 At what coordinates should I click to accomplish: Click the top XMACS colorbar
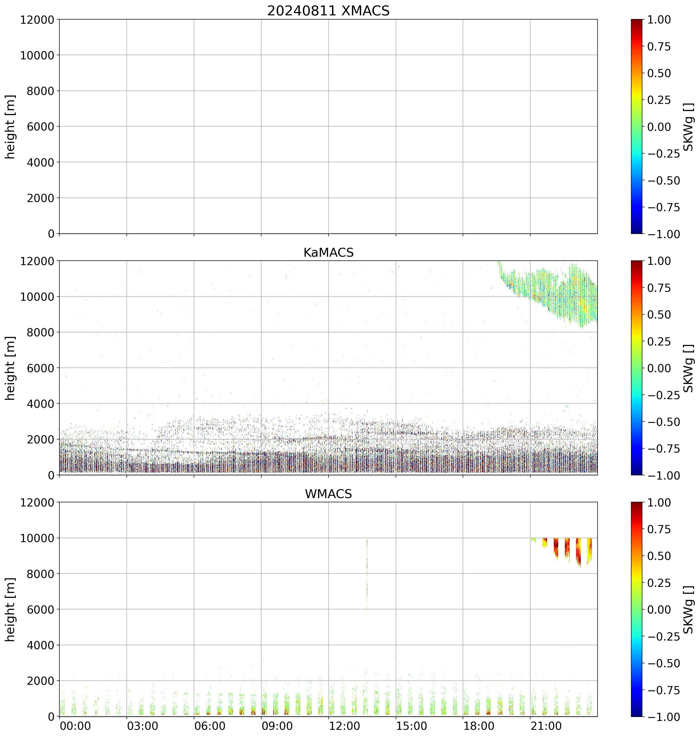pos(637,126)
